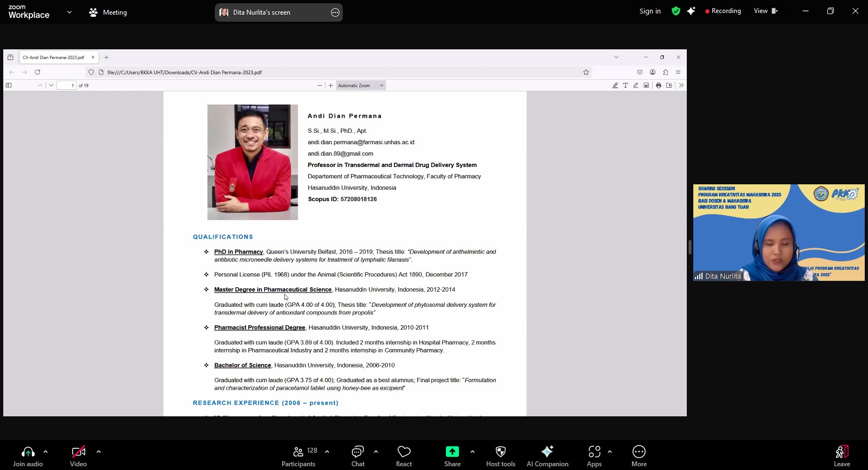Expand video options arrow next to Video
The image size is (868, 470).
pos(99,451)
